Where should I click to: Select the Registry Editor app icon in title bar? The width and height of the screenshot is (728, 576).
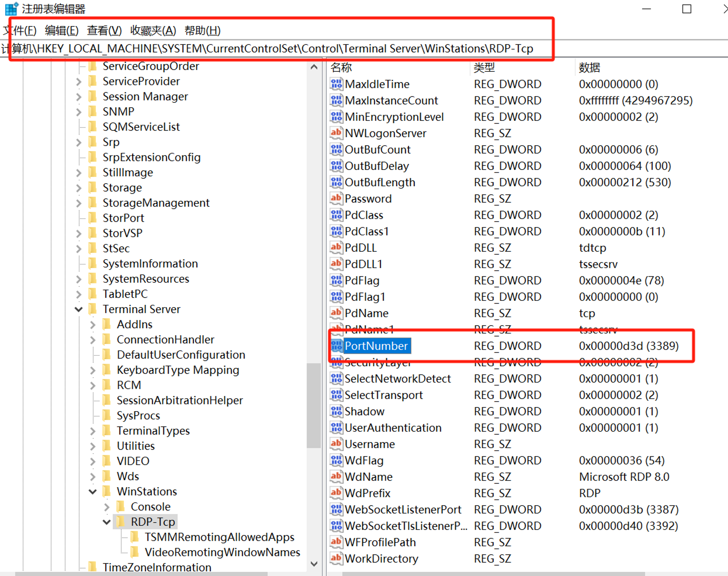click(11, 9)
